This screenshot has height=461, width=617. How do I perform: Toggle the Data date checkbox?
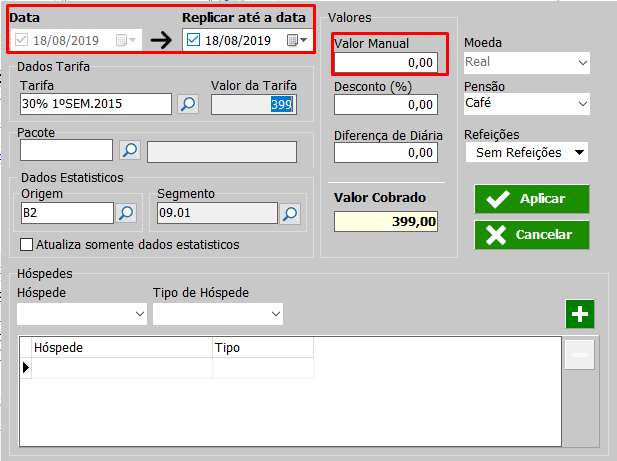coord(21,40)
